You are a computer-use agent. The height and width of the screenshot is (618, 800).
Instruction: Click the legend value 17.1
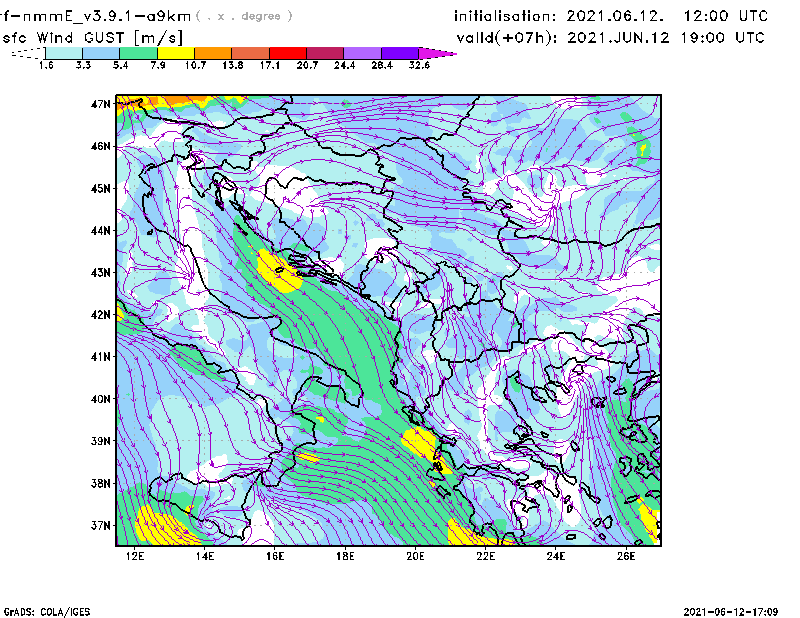[x=270, y=65]
